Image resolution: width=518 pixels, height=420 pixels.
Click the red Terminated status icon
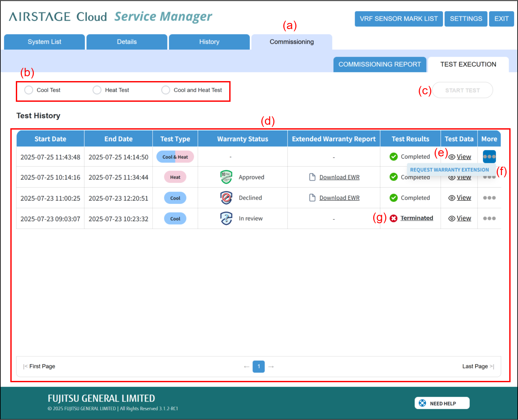click(394, 218)
